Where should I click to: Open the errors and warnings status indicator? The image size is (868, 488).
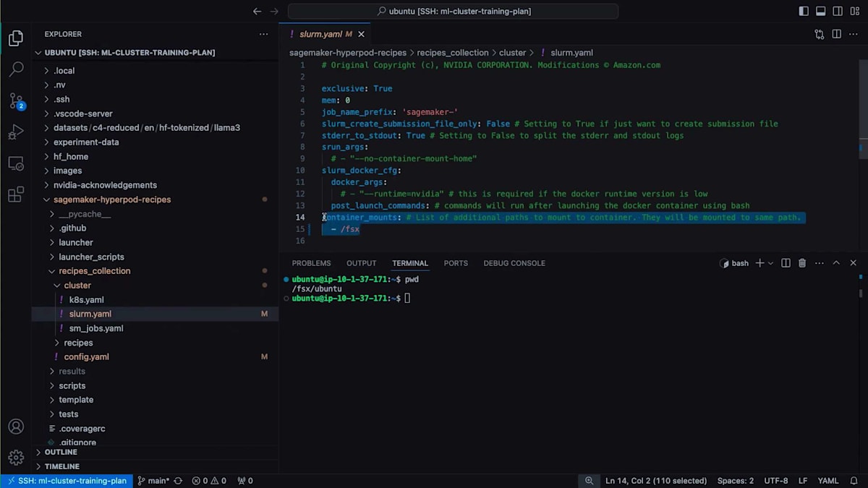coord(209,481)
